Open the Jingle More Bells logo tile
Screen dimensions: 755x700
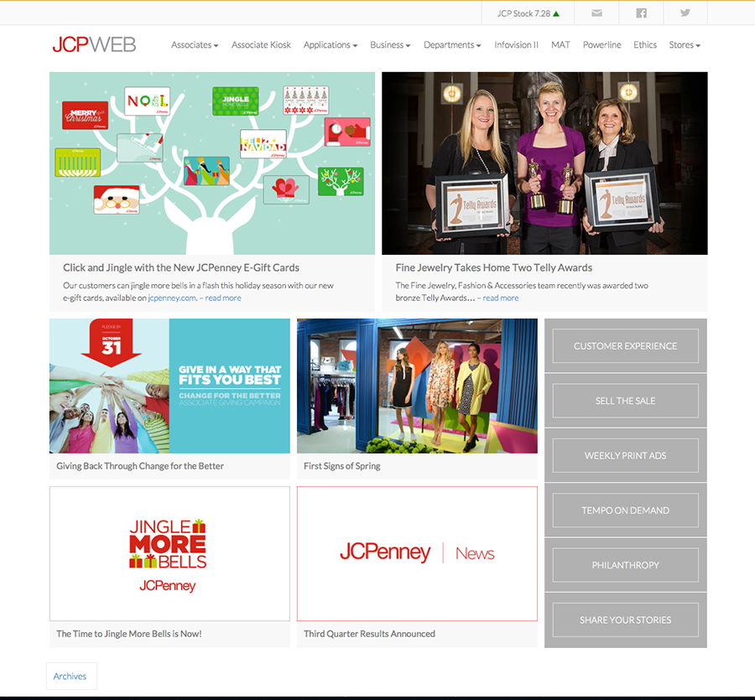pyautogui.click(x=169, y=554)
